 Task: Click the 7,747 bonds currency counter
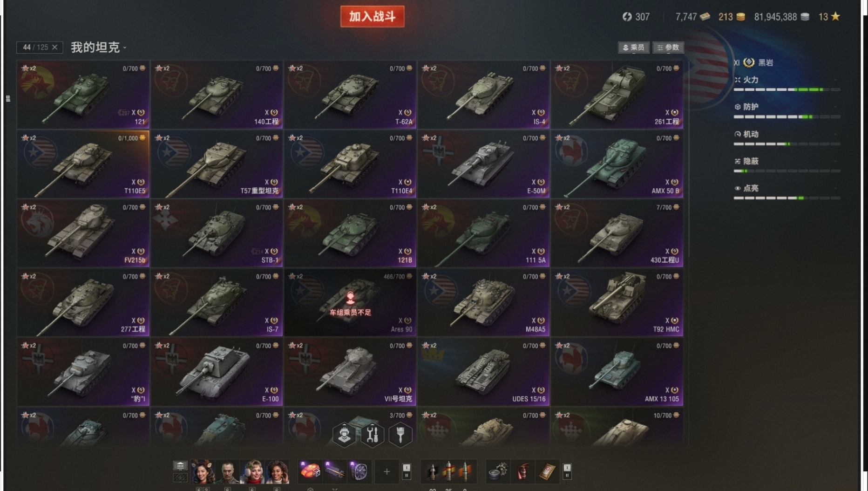(x=693, y=17)
